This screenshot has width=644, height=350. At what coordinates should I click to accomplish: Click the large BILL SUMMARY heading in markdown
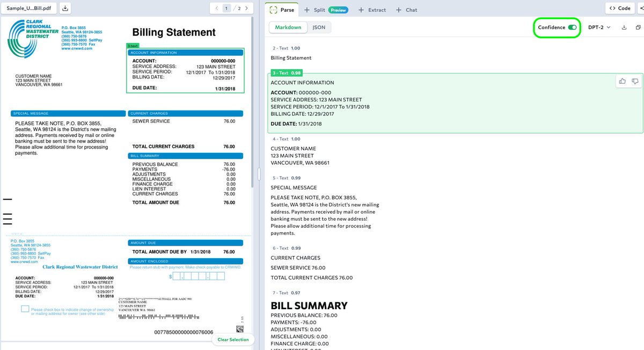coord(309,305)
